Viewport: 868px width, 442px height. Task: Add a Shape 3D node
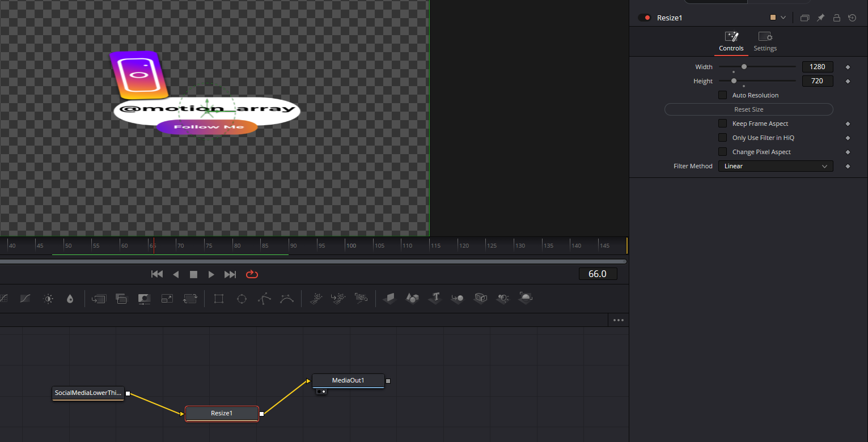[x=412, y=298]
